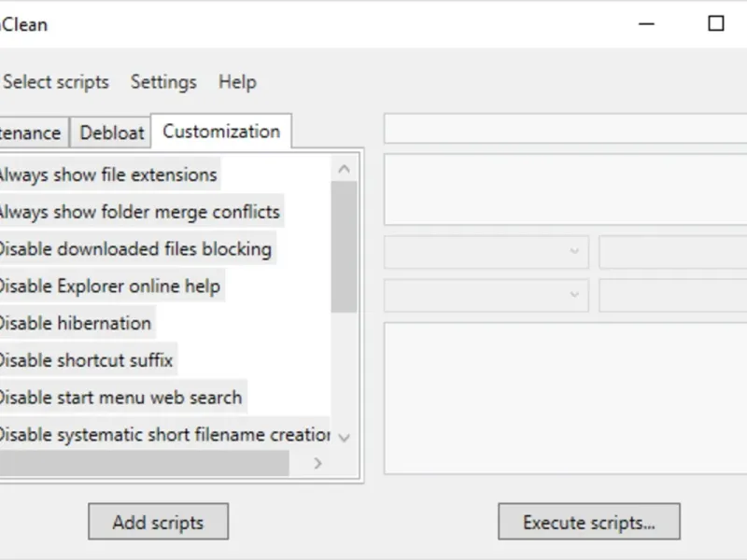
Task: Select Disable Explorer online help script
Action: point(109,286)
